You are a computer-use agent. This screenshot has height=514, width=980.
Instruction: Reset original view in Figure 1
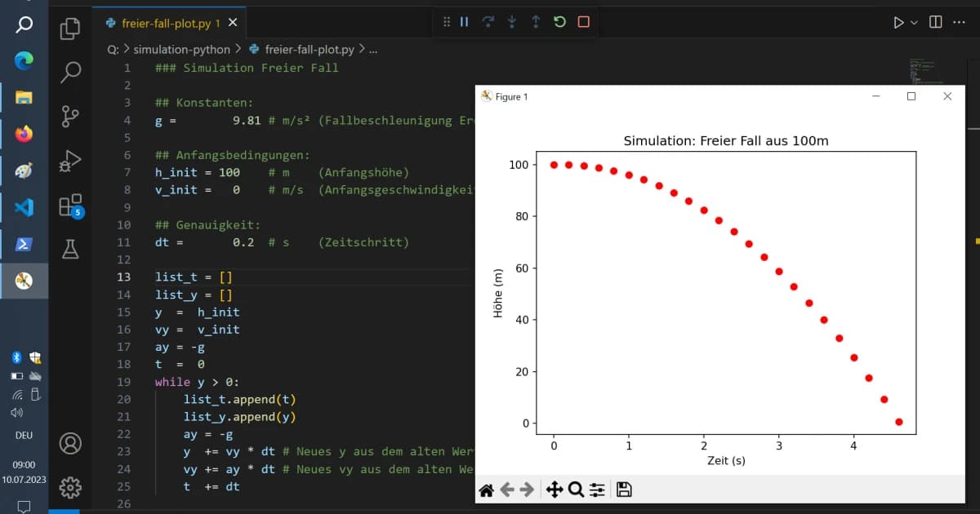[486, 490]
